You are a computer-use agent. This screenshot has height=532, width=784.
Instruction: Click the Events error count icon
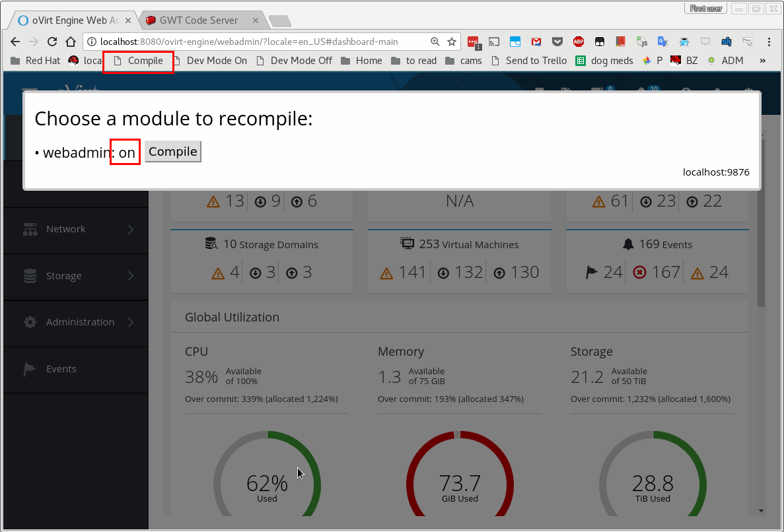(639, 272)
